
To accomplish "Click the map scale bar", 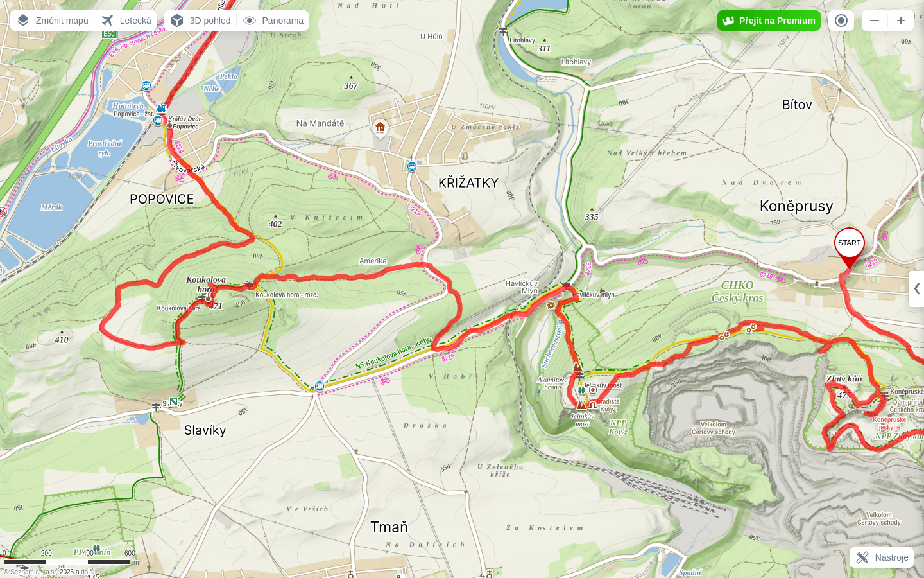I will pos(67,562).
